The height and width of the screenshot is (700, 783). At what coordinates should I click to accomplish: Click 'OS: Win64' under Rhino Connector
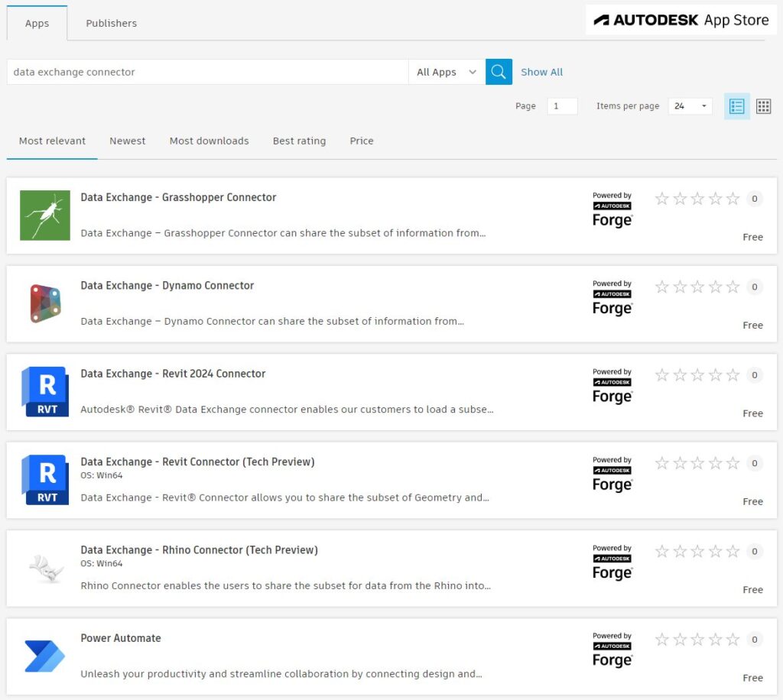point(102,564)
